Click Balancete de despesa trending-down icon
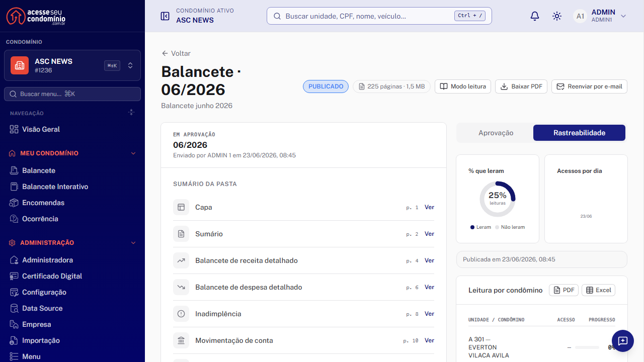The height and width of the screenshot is (362, 644). click(x=181, y=287)
